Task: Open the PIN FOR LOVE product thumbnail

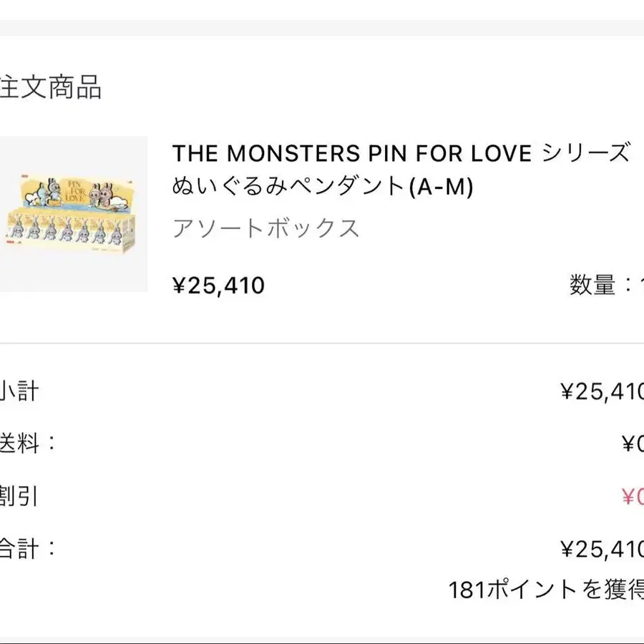Action: point(73,214)
